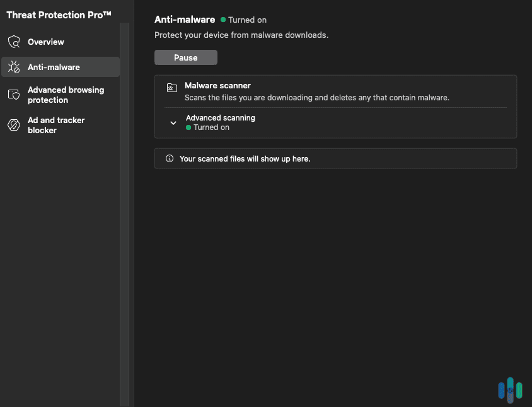Click the info icon beside scanned files message
This screenshot has width=532, height=407.
point(168,158)
